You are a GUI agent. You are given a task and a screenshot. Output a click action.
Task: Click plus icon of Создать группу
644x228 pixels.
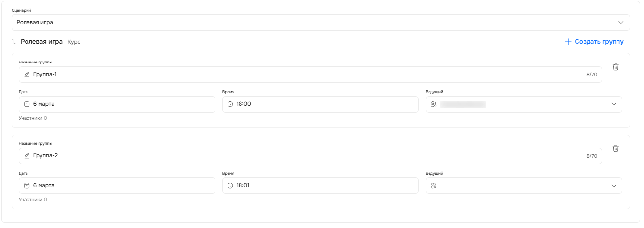tap(568, 42)
